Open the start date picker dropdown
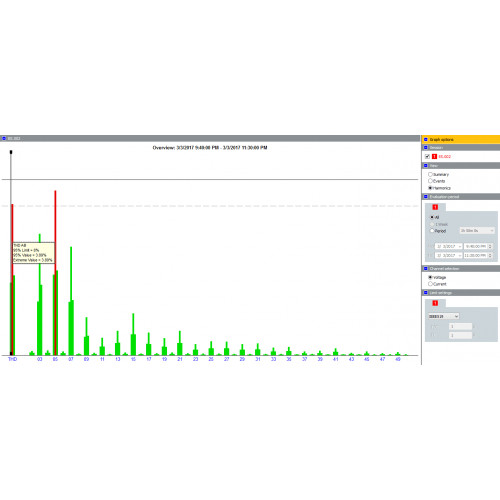 coord(460,246)
